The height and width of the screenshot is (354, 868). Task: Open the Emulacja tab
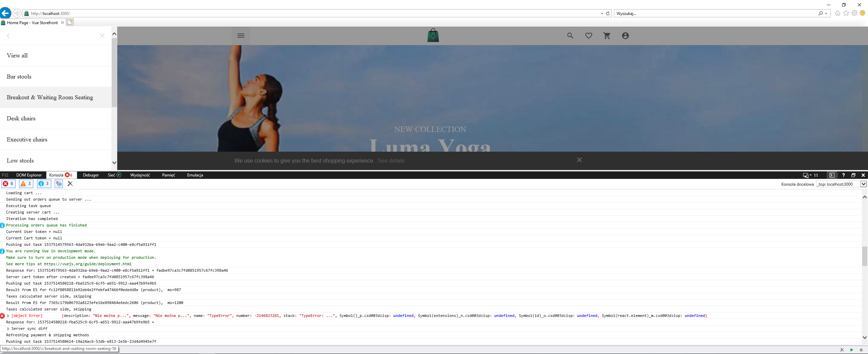pos(195,175)
